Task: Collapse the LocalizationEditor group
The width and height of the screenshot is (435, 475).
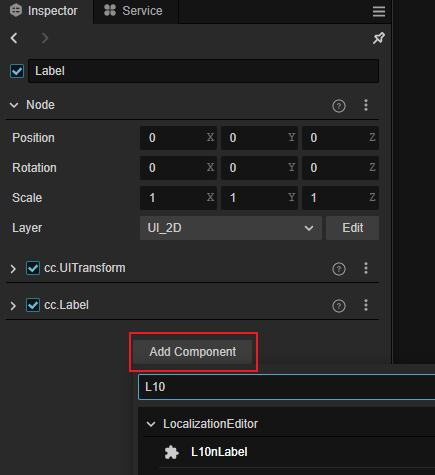Action: click(151, 424)
